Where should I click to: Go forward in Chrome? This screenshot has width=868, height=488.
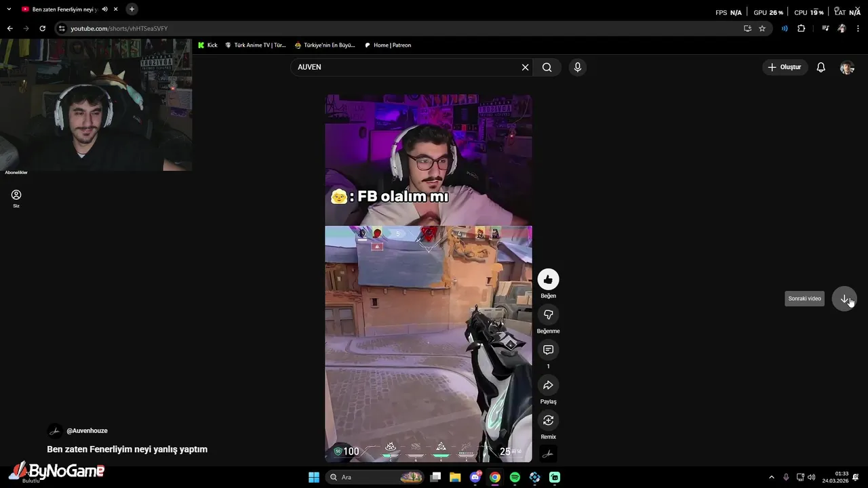pyautogui.click(x=26, y=28)
